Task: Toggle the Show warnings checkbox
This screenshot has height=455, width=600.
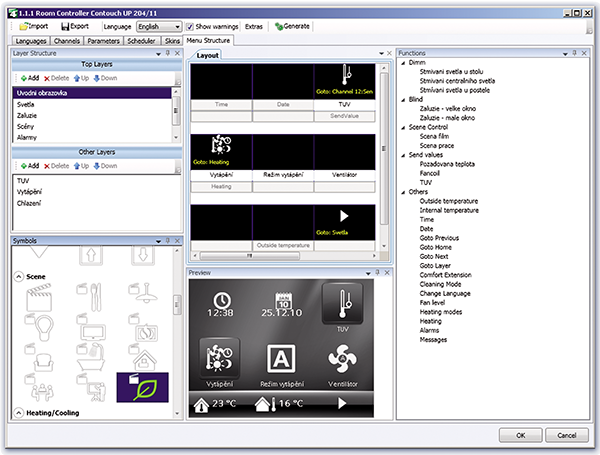Action: 189,27
